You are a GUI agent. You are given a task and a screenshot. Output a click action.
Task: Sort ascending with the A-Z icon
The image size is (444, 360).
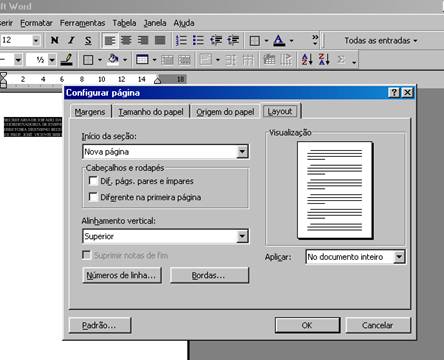(307, 59)
